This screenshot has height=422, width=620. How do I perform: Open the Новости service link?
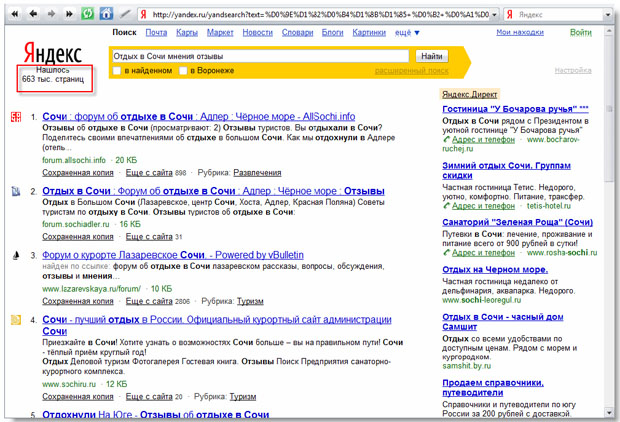(x=257, y=33)
